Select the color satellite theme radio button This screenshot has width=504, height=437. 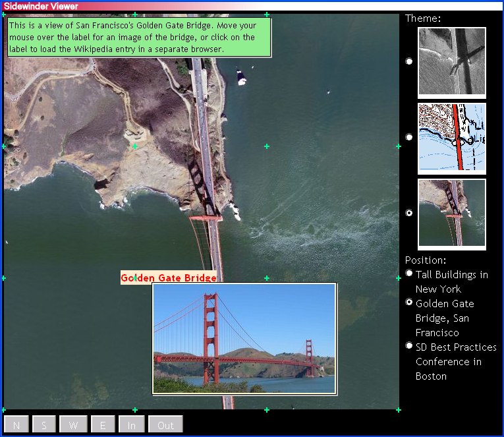(409, 213)
